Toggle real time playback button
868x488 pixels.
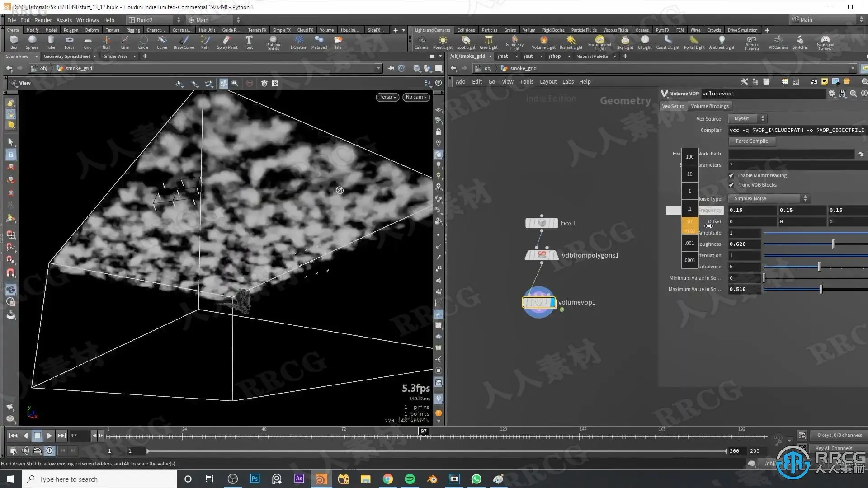[50, 450]
